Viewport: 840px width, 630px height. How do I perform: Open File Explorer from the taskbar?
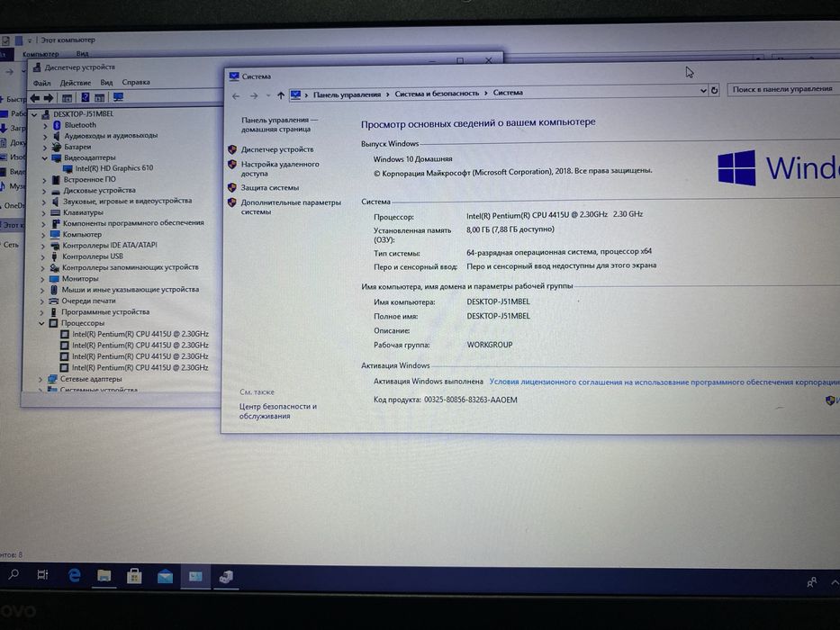[x=104, y=576]
